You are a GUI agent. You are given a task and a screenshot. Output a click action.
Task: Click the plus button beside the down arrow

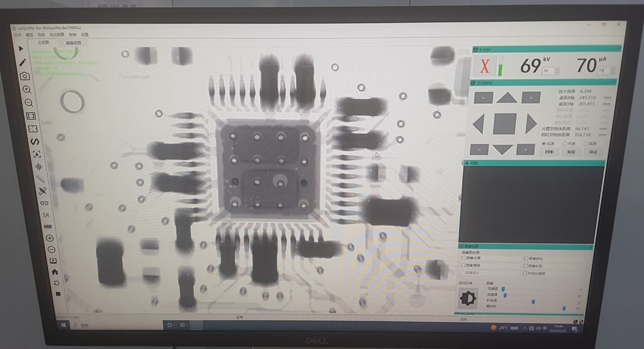(525, 149)
